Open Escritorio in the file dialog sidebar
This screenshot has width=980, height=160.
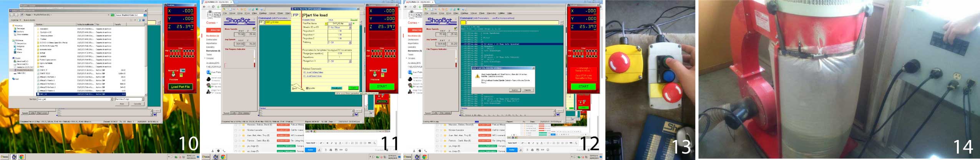[x=20, y=32]
